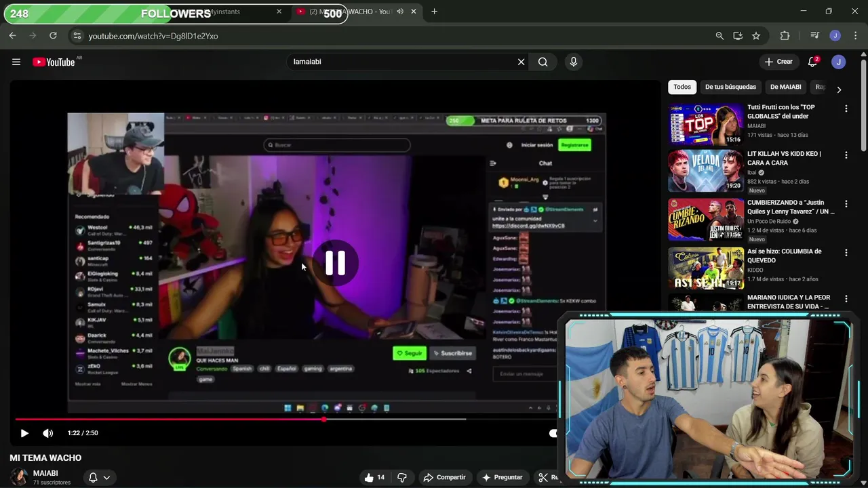Open options for LIT KILLAH VS KIDD KEO

click(846, 155)
